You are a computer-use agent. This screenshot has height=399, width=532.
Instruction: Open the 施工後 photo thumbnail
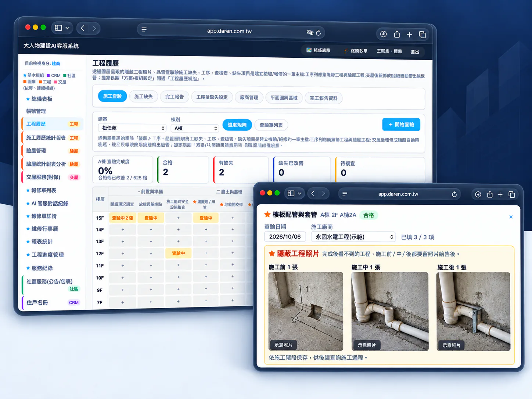[x=473, y=311]
